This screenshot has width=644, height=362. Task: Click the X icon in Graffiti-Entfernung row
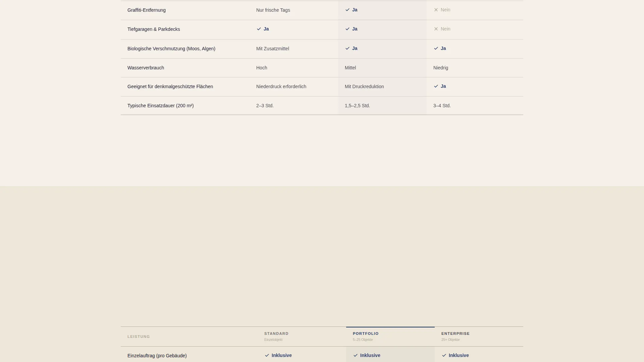click(x=436, y=10)
